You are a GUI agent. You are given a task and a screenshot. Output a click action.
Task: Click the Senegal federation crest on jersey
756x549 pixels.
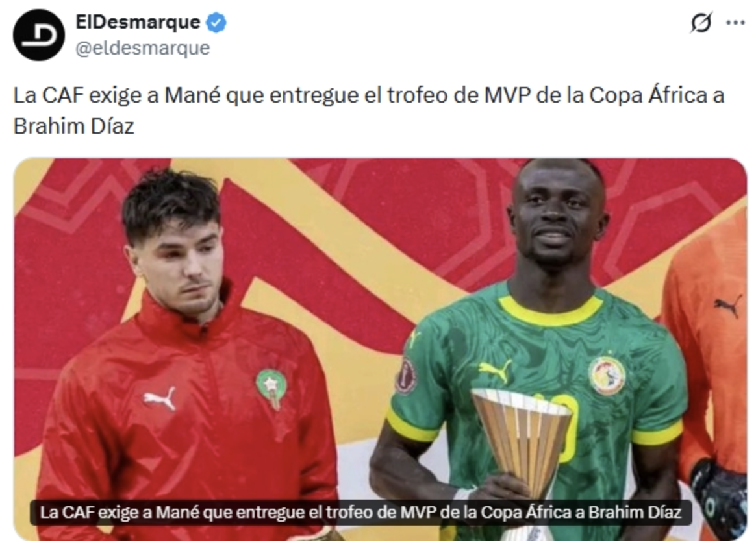coord(607,376)
